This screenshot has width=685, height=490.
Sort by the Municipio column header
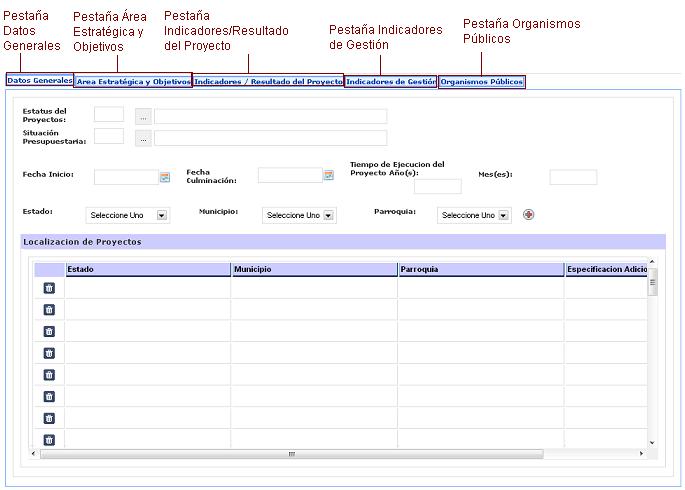(x=314, y=270)
